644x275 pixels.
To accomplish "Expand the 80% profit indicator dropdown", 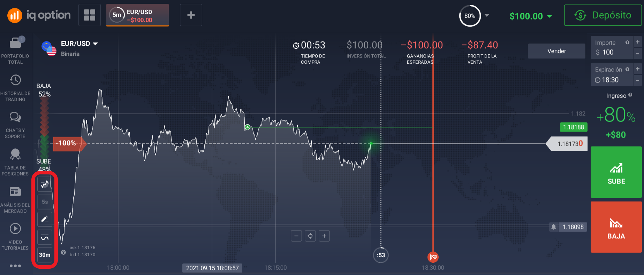I will pos(487,15).
